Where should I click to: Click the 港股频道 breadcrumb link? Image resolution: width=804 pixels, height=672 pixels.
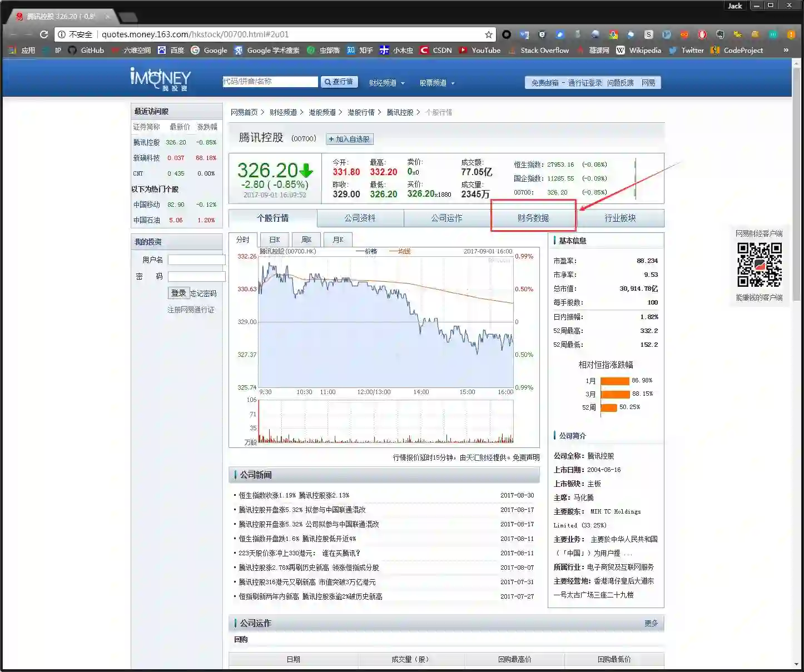coord(322,112)
